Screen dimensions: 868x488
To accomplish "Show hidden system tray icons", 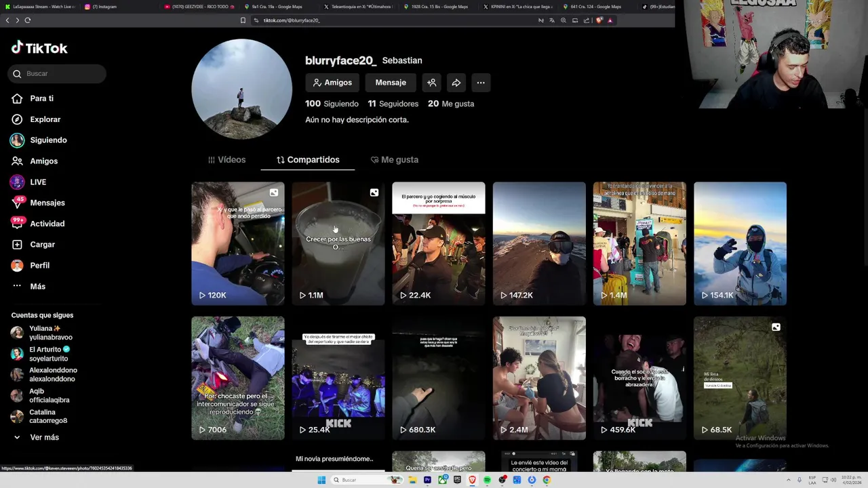I will [x=788, y=480].
